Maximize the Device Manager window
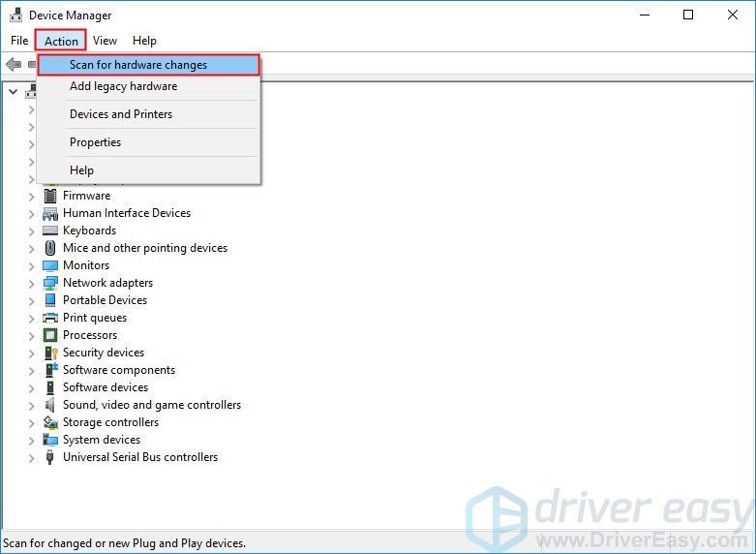 click(688, 15)
